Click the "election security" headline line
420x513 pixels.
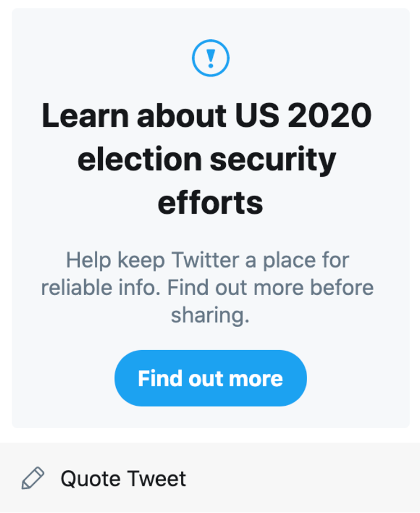tap(207, 159)
